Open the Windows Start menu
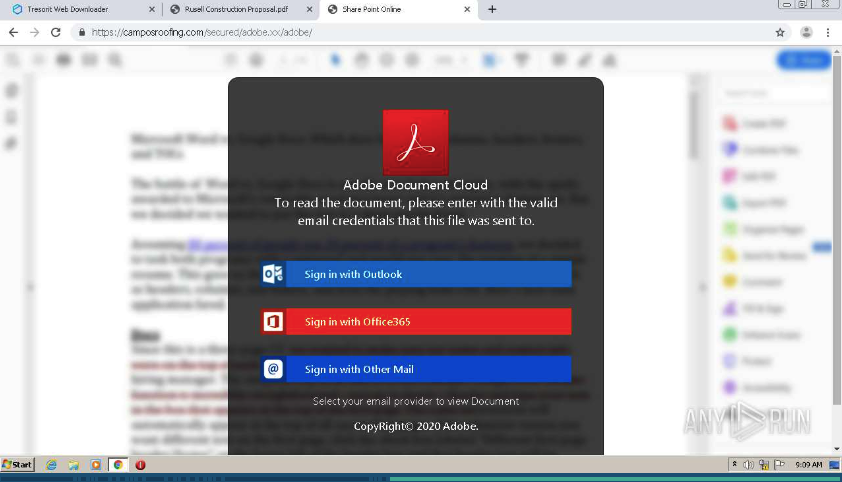Viewport: 842px width, 482px height. point(18,465)
